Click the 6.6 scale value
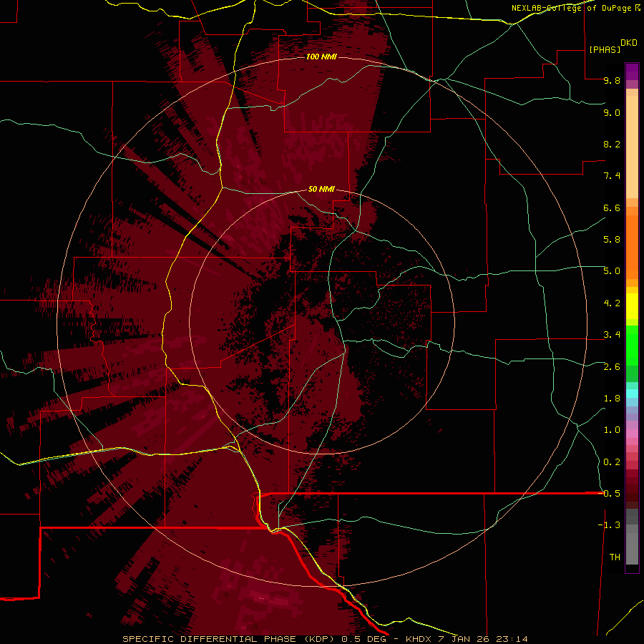This screenshot has height=644, width=644. (612, 208)
